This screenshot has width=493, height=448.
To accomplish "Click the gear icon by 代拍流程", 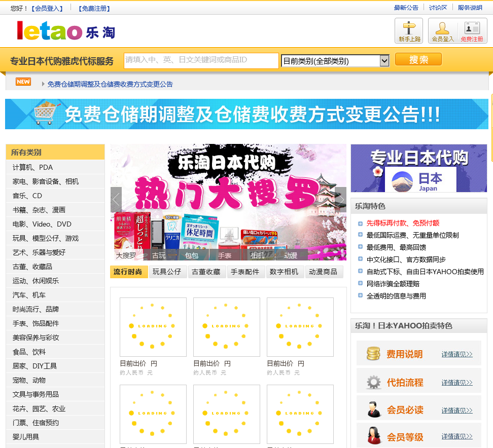I will click(373, 382).
